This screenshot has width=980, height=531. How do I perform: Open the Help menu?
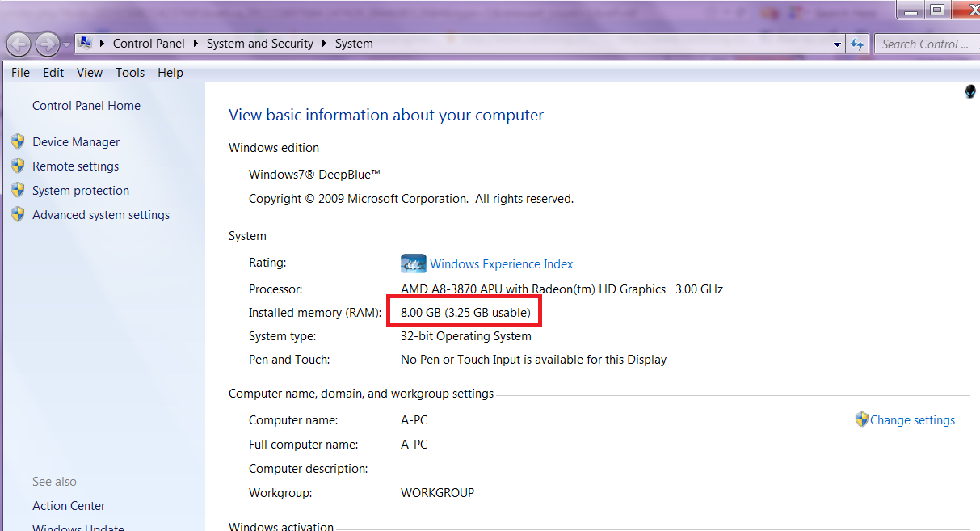pos(170,73)
